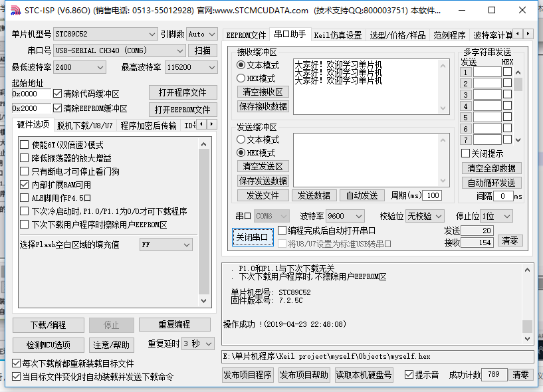Open 选型/价格/样品 tab
Viewport: 543px width, 392px height.
tap(397, 35)
